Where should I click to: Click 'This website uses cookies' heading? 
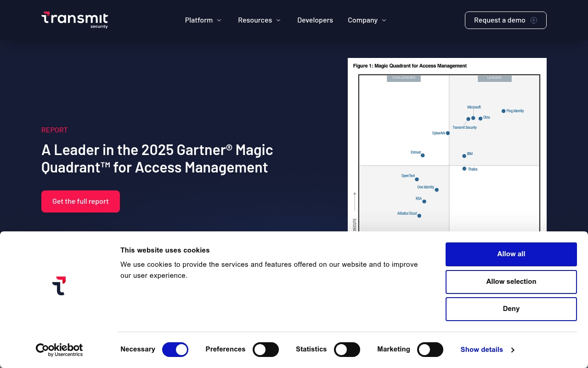pos(165,250)
